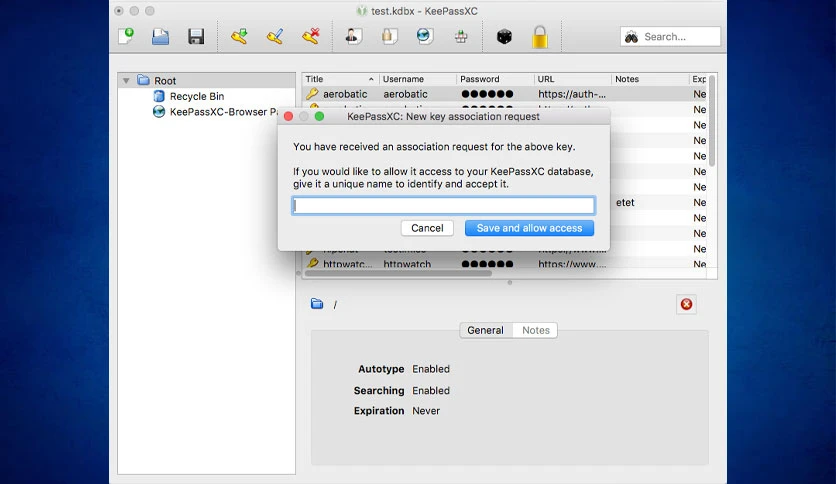Focus the unique key name input field
Image resolution: width=836 pixels, height=484 pixels.
pos(444,206)
